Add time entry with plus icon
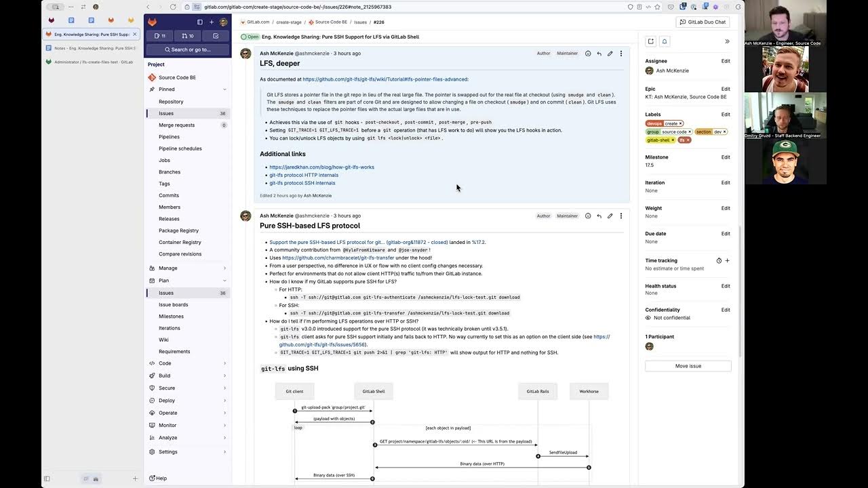The height and width of the screenshot is (488, 868). 728,260
